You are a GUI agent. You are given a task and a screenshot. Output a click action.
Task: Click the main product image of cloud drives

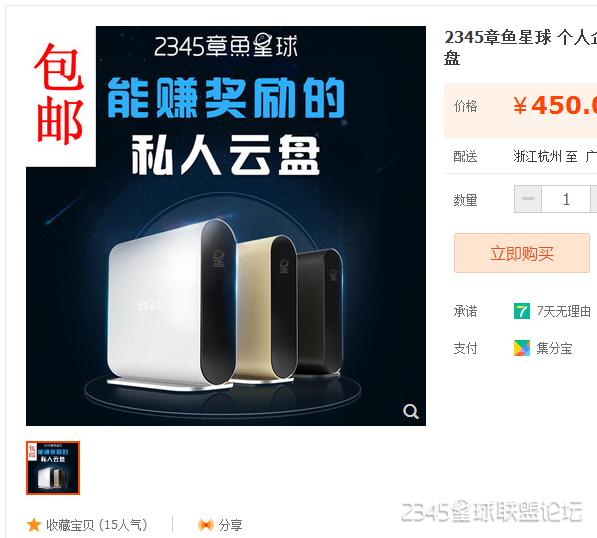(226, 226)
